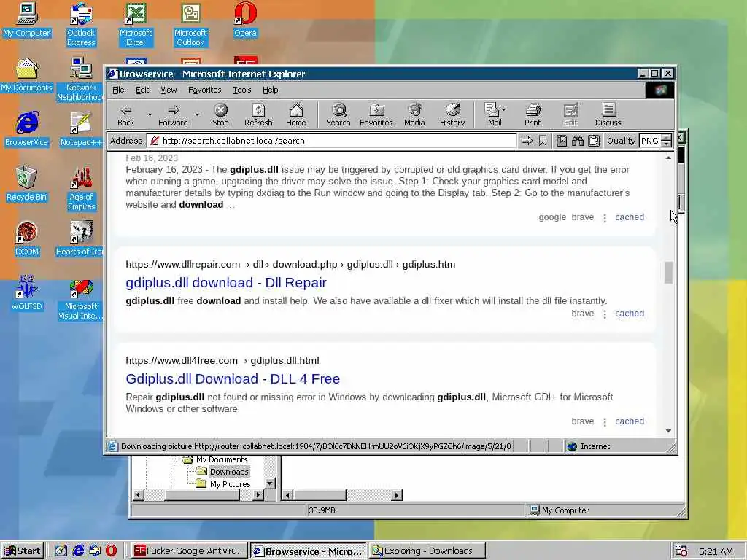The width and height of the screenshot is (747, 560).
Task: Select the My Documents desktop icon
Action: (x=26, y=75)
